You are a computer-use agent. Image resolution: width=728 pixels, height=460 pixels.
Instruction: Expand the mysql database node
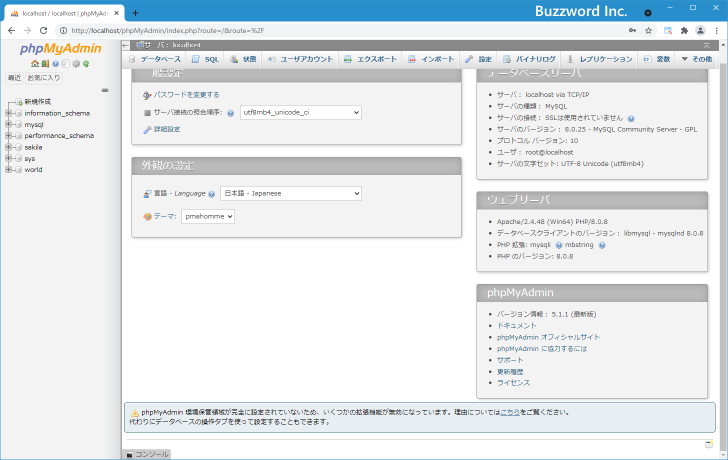click(8, 124)
